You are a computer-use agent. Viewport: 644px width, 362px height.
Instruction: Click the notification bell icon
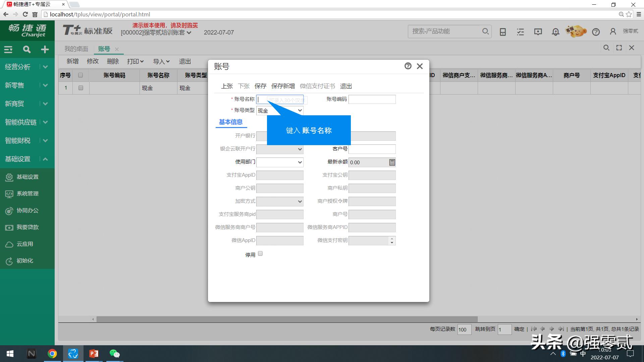pyautogui.click(x=555, y=32)
